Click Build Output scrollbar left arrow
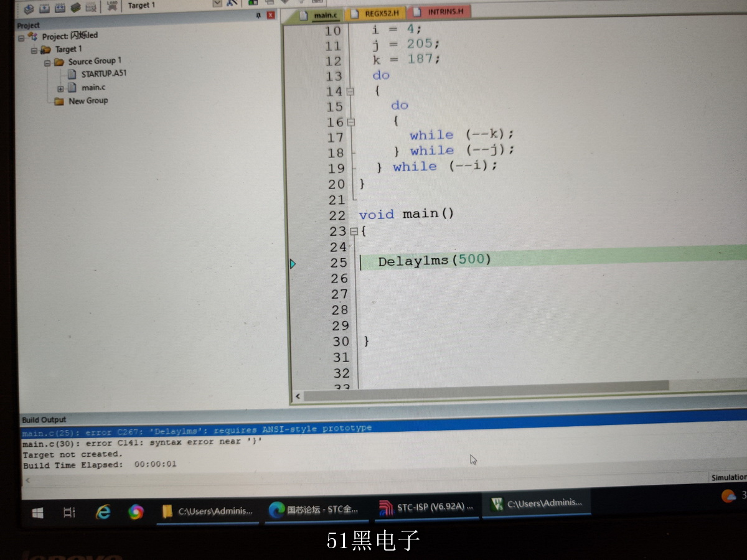 27,481
